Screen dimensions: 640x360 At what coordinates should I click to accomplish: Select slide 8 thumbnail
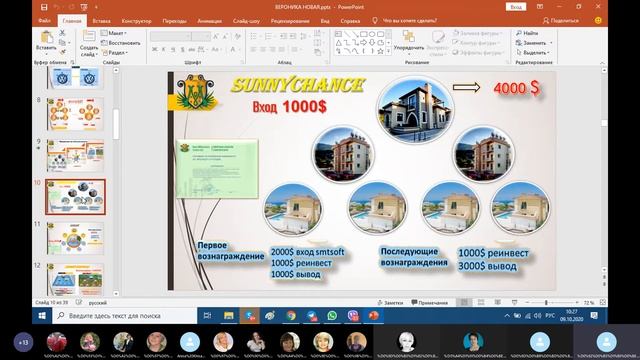(x=76, y=114)
